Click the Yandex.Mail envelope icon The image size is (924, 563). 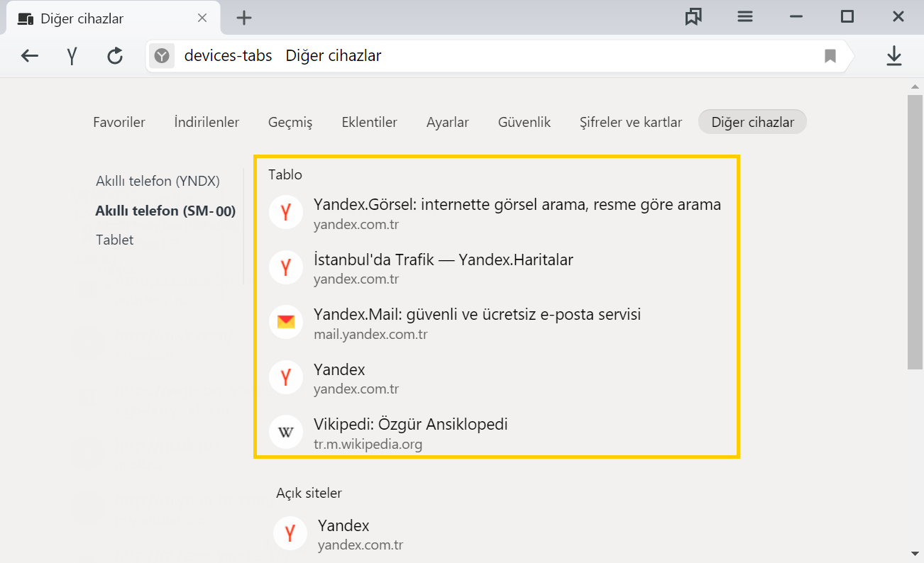[x=286, y=322]
